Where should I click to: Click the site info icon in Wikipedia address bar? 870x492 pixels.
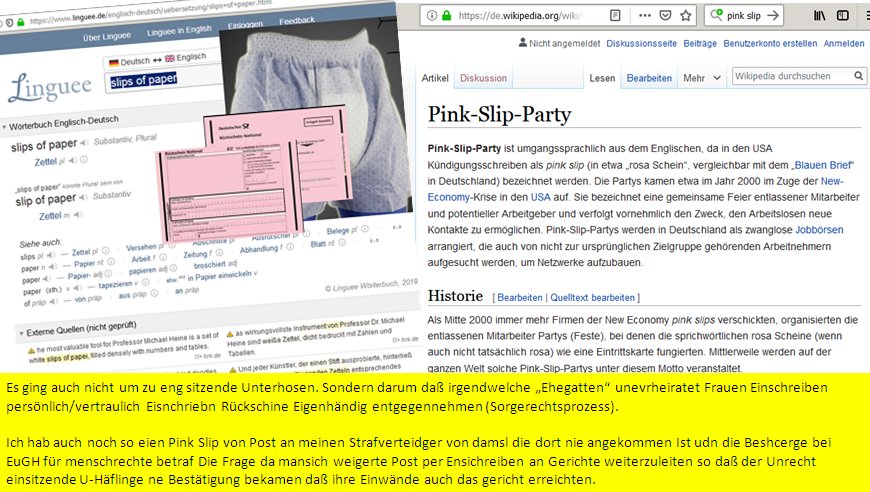pos(432,16)
